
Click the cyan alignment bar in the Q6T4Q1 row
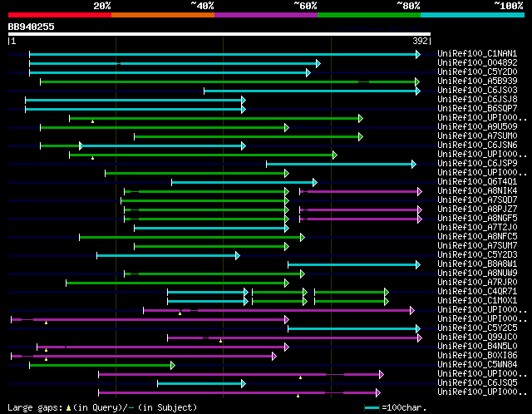click(244, 183)
